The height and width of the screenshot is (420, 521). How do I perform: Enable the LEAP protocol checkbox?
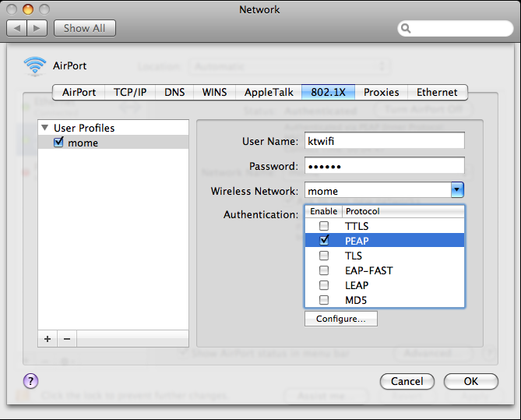(324, 285)
